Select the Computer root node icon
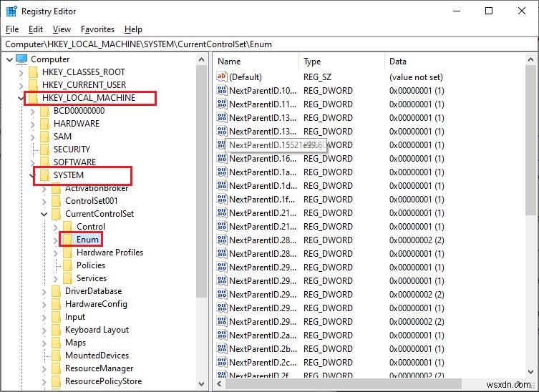The height and width of the screenshot is (392, 539). pos(21,59)
